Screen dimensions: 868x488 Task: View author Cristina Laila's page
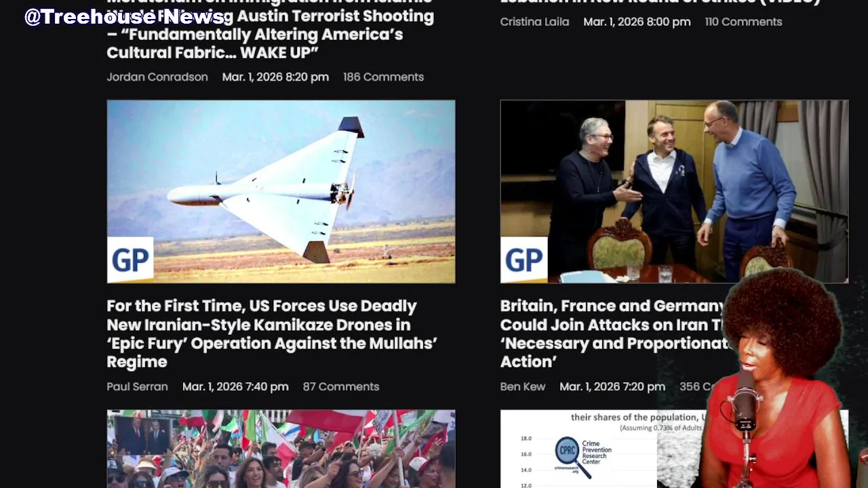[x=534, y=22]
